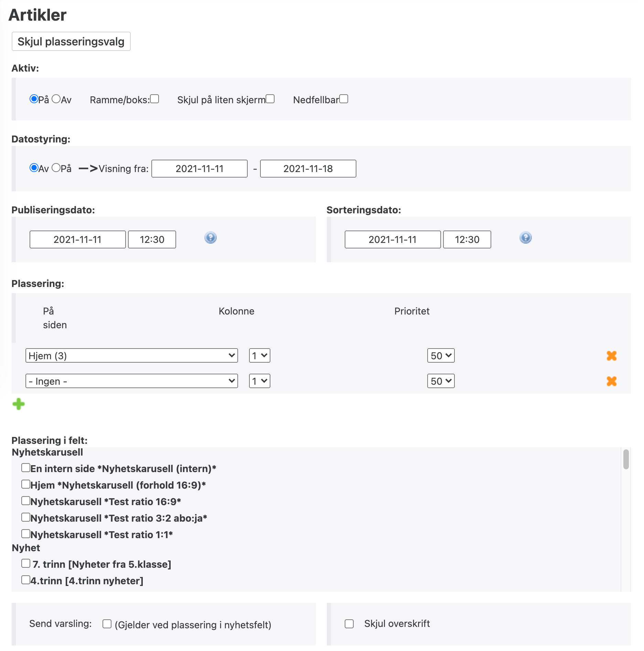Check 'Skjul på liten skjerm' option
Viewport: 644px width, 651px height.
270,99
